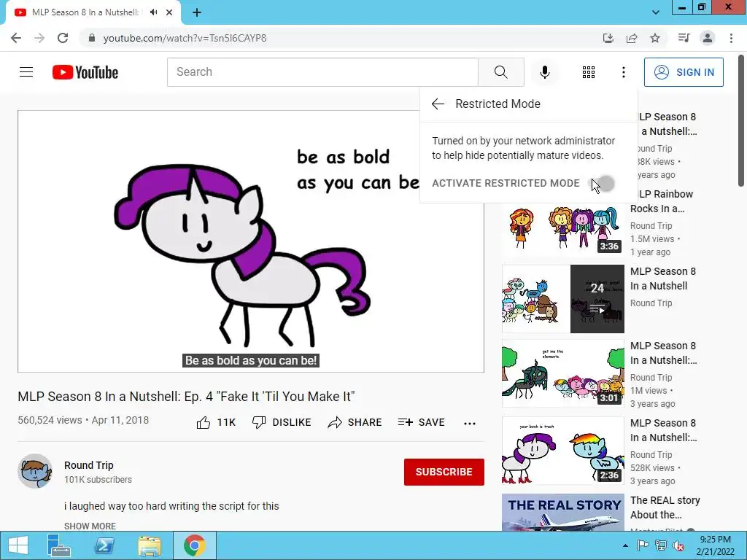
Task: Open the network status tray icon
Action: (661, 545)
